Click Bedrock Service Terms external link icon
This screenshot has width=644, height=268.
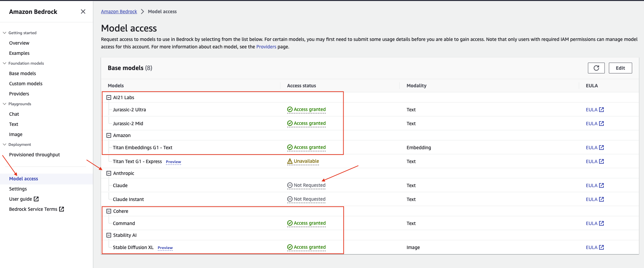(x=61, y=209)
